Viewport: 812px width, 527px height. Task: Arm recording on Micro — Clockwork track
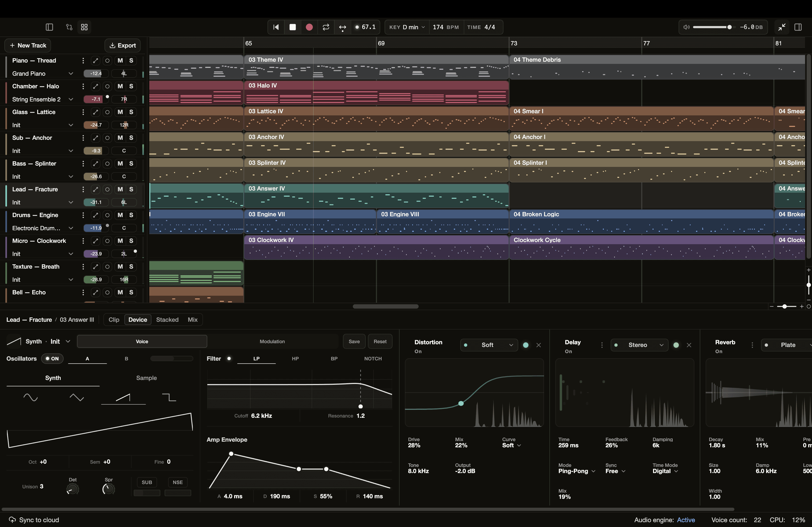point(107,241)
